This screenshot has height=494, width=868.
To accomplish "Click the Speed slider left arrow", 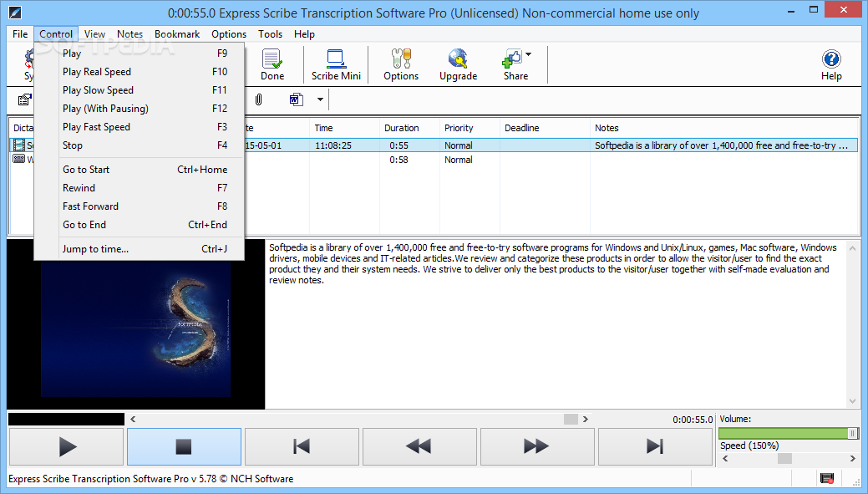I will coord(725,459).
